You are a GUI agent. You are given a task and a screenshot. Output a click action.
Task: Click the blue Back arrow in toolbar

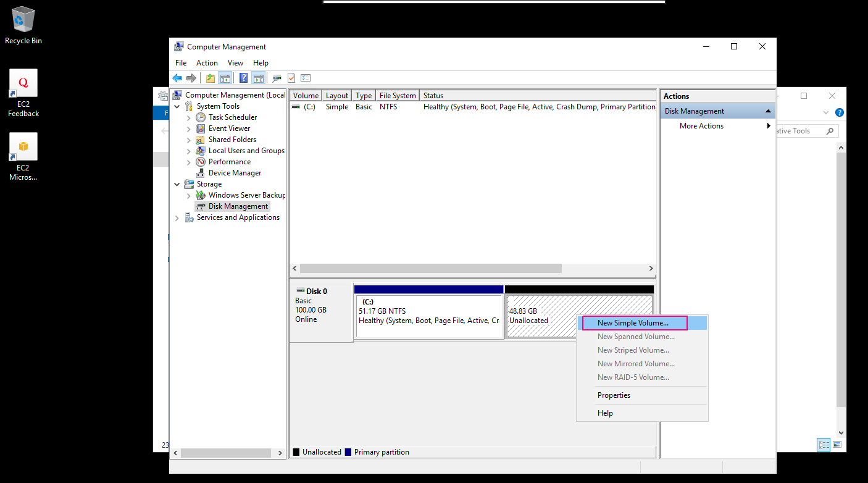click(177, 78)
